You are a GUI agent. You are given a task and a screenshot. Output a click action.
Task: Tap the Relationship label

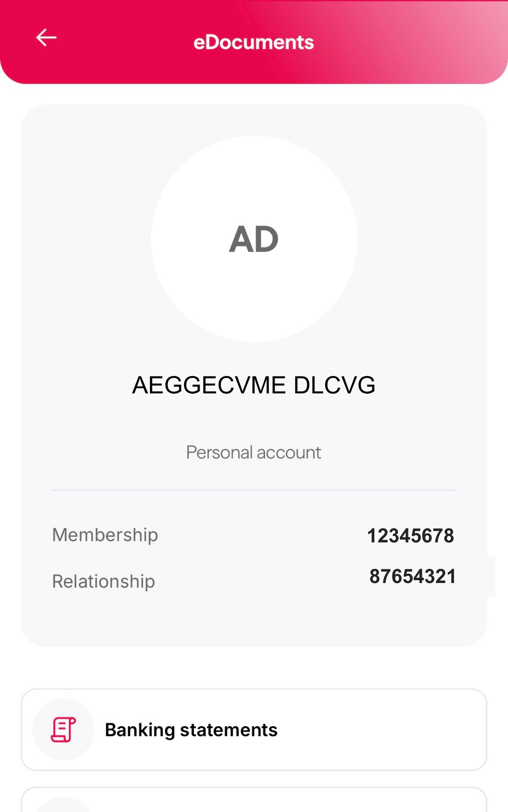click(104, 581)
